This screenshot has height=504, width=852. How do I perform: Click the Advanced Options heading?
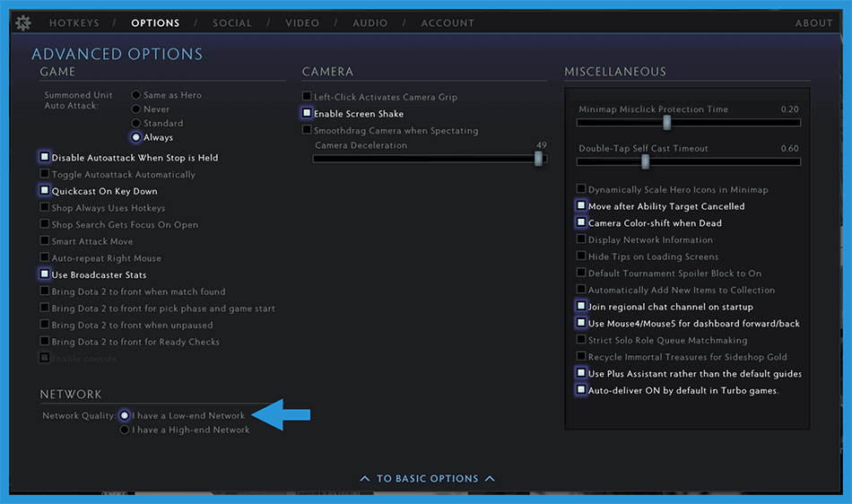(117, 54)
